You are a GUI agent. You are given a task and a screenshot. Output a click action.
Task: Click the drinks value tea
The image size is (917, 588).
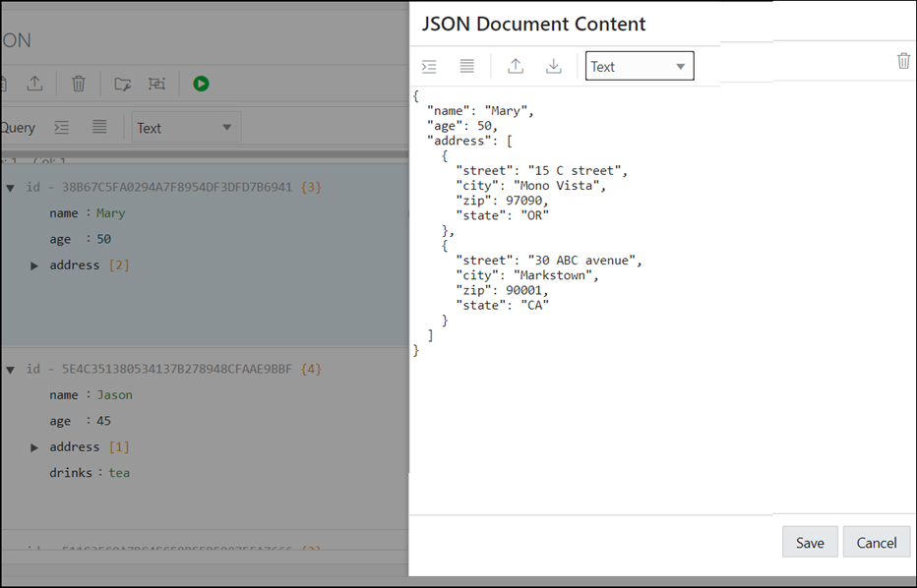(x=119, y=473)
